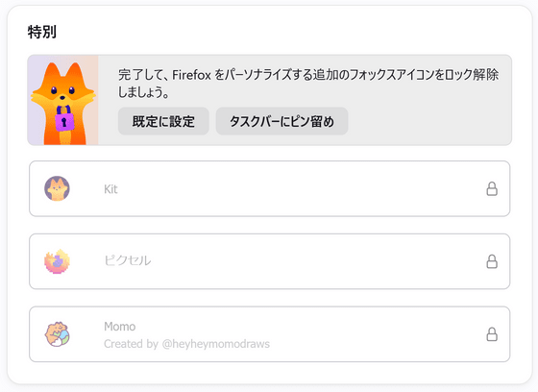
Task: Click the しましょう。 line in the banner
Action: [x=144, y=92]
